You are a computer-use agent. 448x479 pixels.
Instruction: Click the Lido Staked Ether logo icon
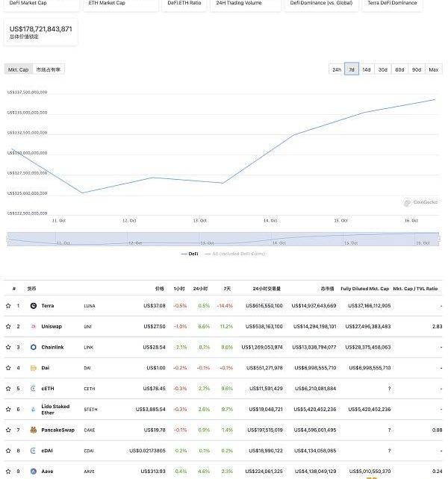pyautogui.click(x=34, y=409)
